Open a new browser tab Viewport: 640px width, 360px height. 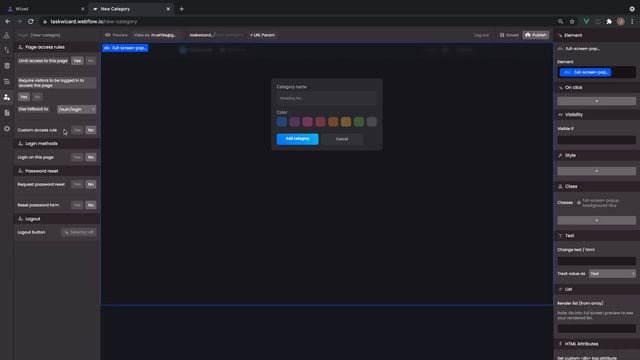182,9
